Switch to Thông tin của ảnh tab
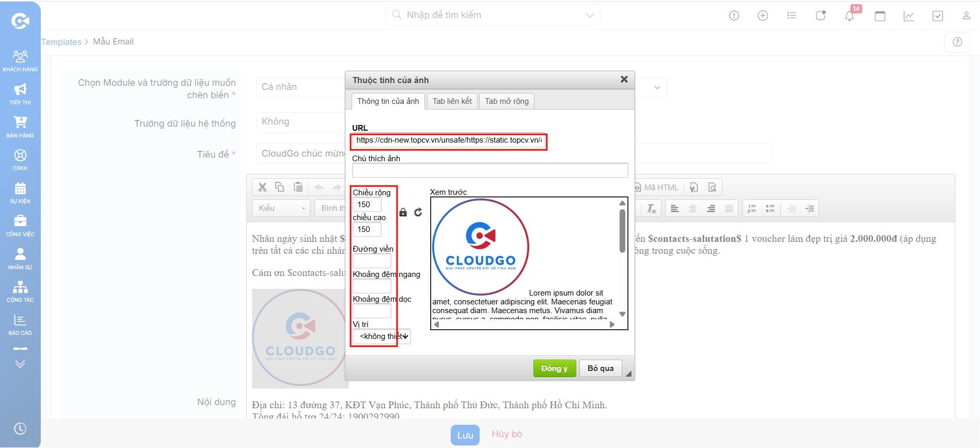 [x=388, y=101]
